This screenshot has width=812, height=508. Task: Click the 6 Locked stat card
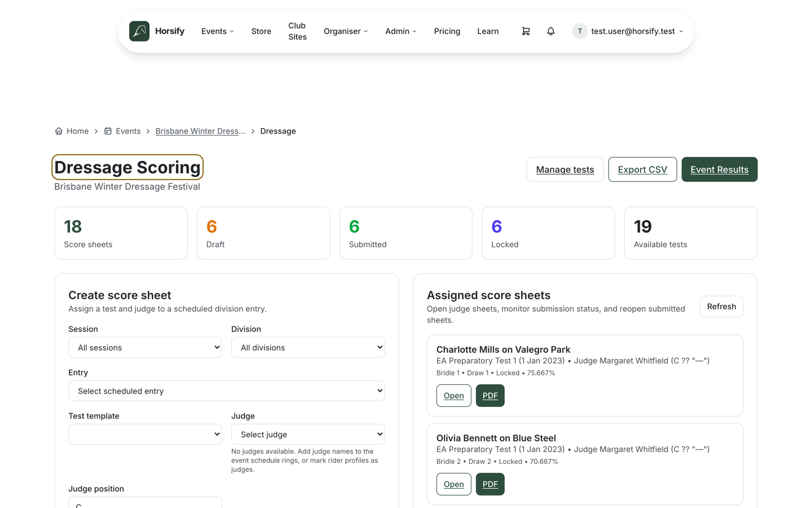point(548,233)
